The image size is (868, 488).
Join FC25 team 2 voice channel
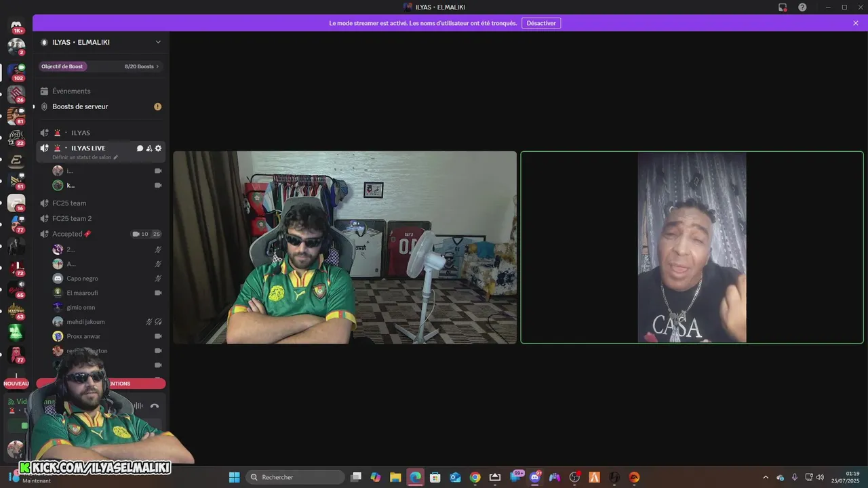click(x=100, y=218)
